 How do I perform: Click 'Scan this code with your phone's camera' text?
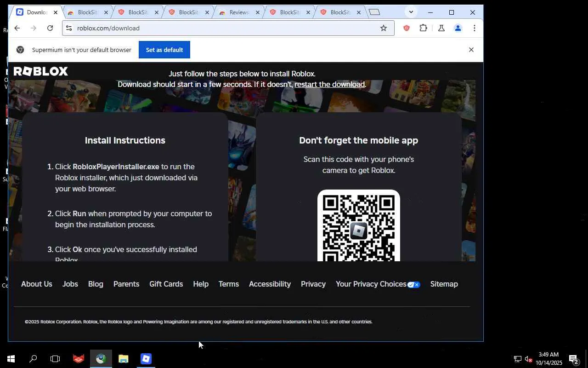pyautogui.click(x=359, y=165)
